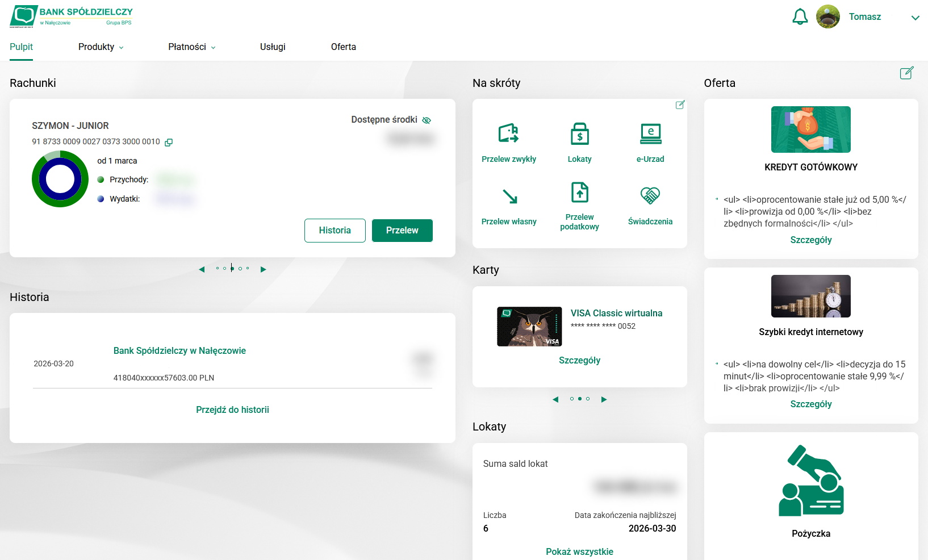The height and width of the screenshot is (560, 928).
Task: Expand the Produkty menu
Action: (x=101, y=47)
